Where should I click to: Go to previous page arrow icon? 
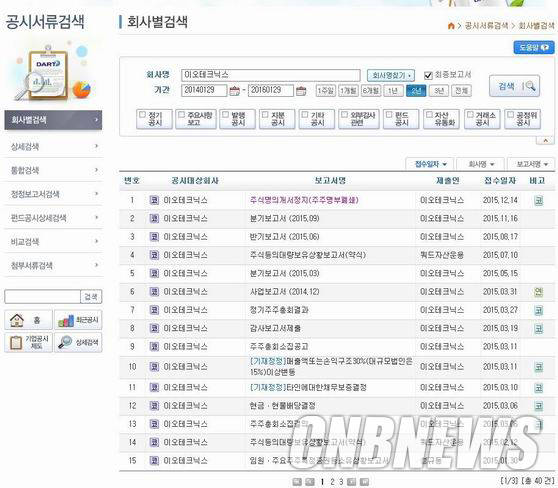click(x=310, y=482)
